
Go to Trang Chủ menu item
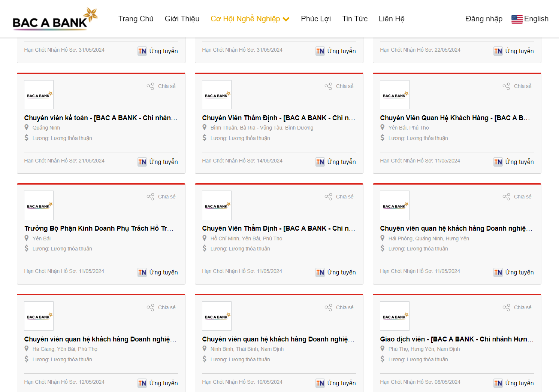pyautogui.click(x=136, y=19)
